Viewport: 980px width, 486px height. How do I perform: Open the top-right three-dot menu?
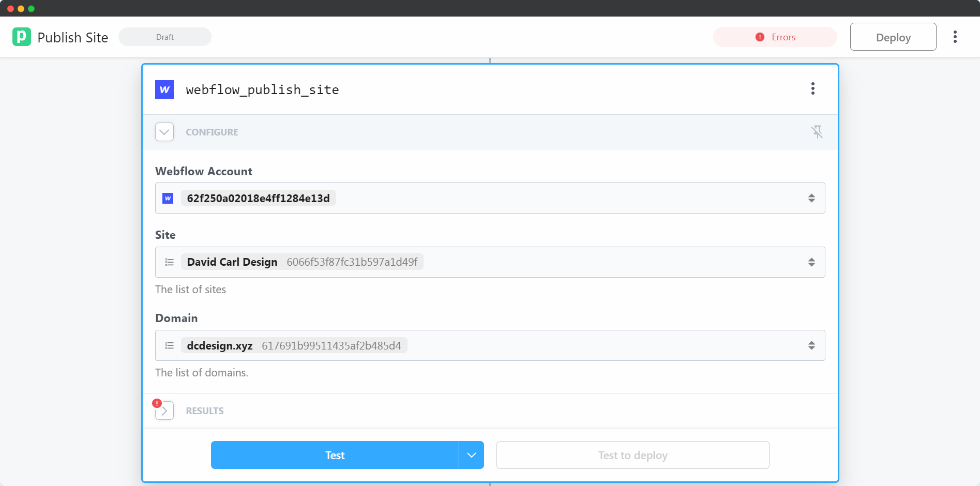(955, 37)
